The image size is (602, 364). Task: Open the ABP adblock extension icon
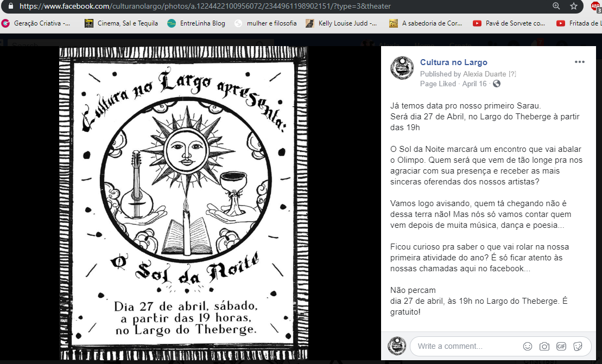click(596, 7)
